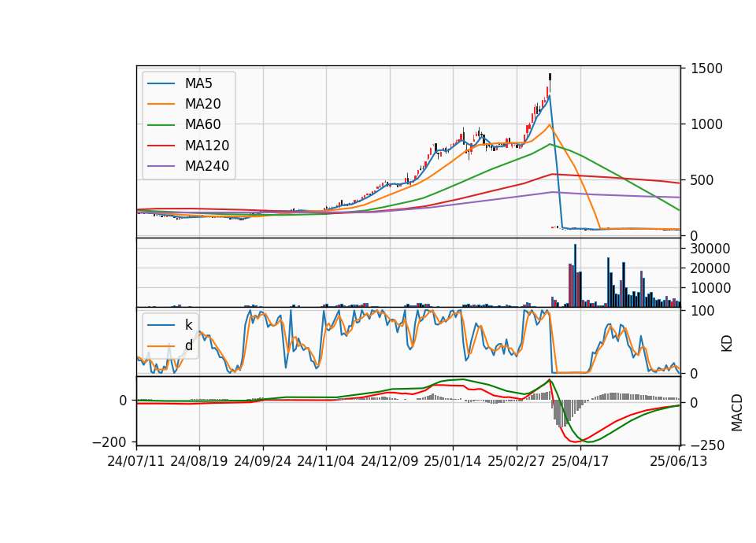
Task: Click the 24/11/04 date tick label
Action: point(326,461)
